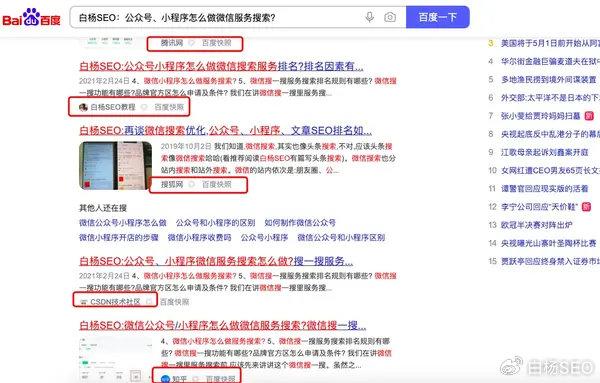Click related search 微信小程序开店的步骤
This screenshot has width=600, height=383.
point(119,238)
